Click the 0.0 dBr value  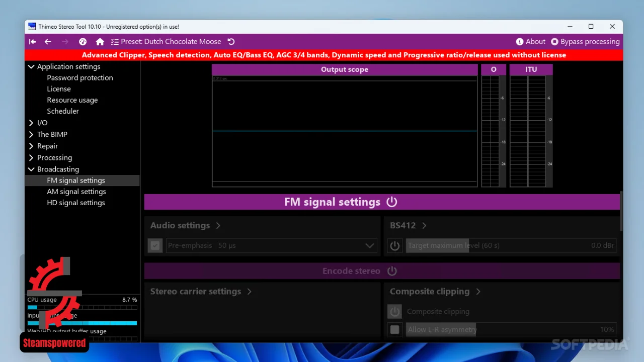tap(602, 246)
